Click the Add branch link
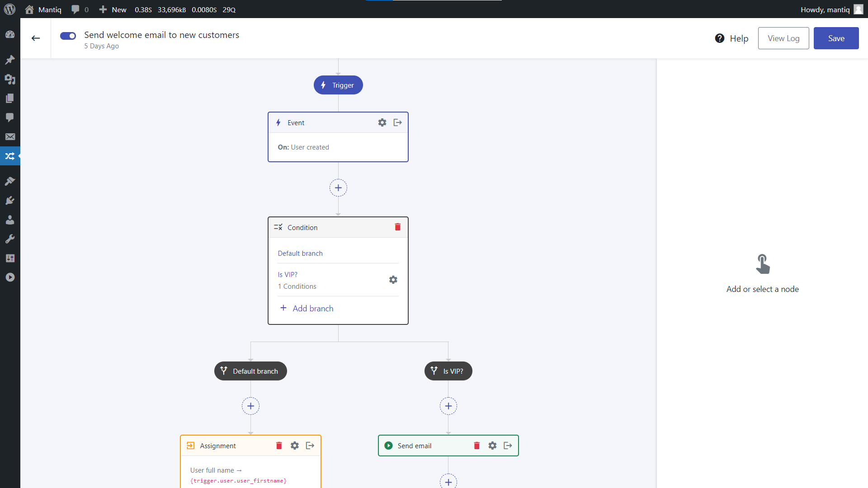 point(312,308)
